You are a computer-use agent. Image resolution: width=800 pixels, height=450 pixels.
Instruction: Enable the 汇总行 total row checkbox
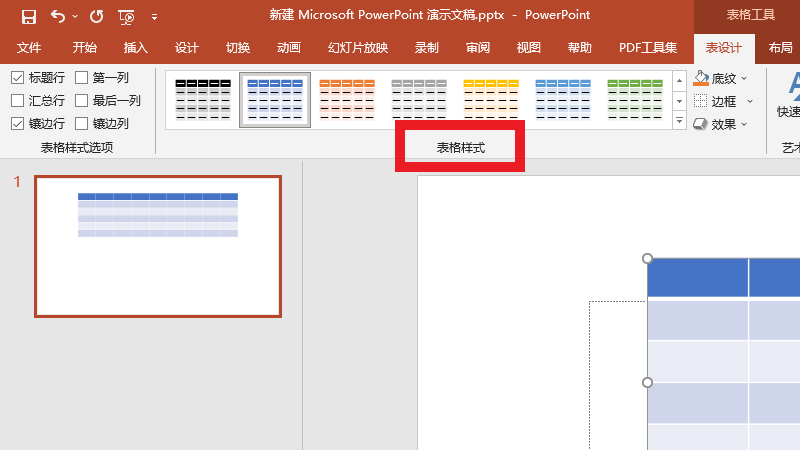coord(18,100)
